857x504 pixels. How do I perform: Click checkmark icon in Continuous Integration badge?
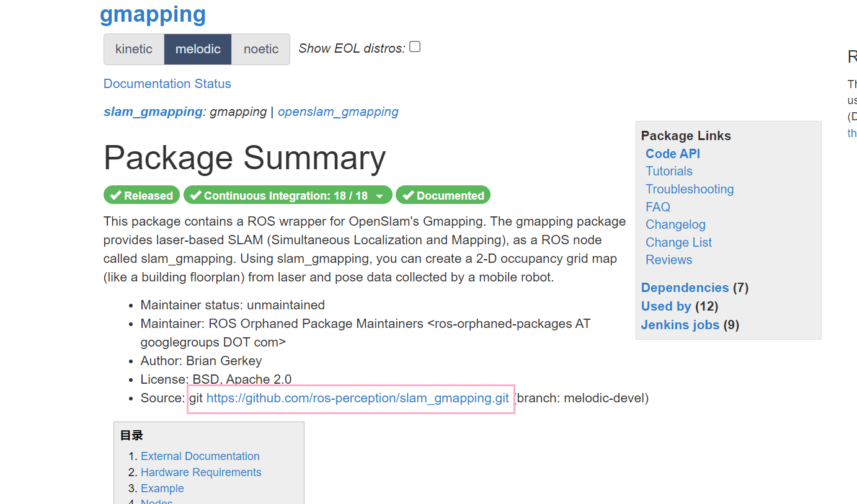195,195
